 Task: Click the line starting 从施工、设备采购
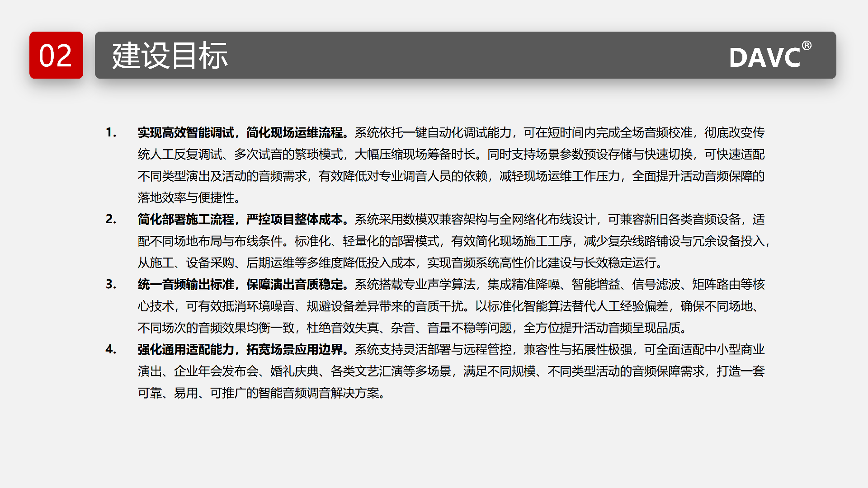coord(401,263)
